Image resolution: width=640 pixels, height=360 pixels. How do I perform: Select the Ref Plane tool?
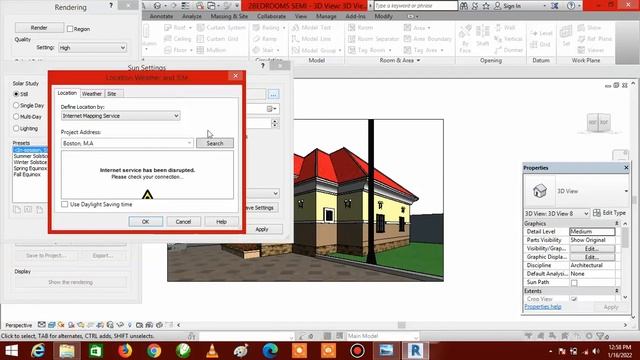595,39
